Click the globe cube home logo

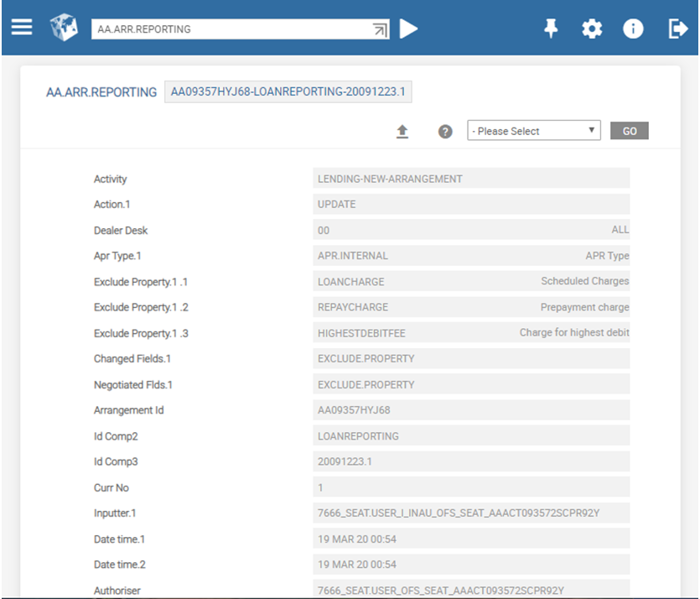[64, 29]
